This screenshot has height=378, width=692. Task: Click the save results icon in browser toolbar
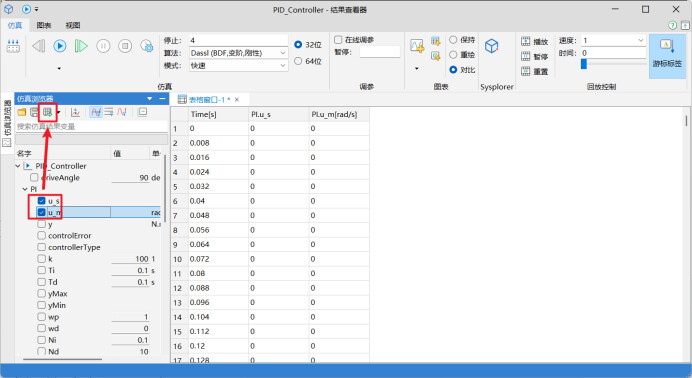(34, 112)
